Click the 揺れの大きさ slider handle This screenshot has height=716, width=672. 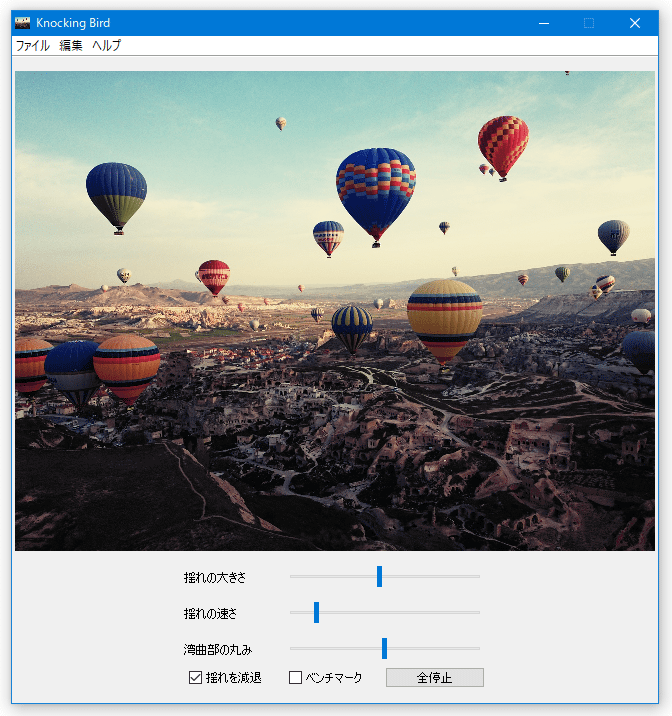point(379,576)
